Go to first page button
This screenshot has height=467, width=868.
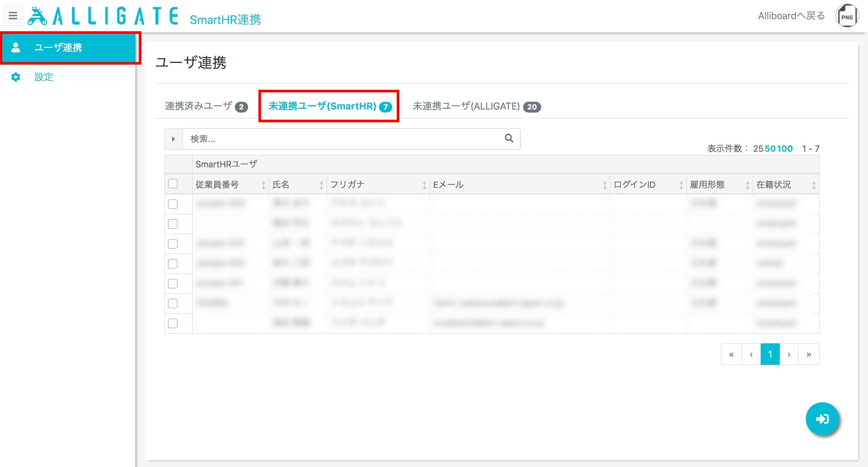(x=731, y=355)
